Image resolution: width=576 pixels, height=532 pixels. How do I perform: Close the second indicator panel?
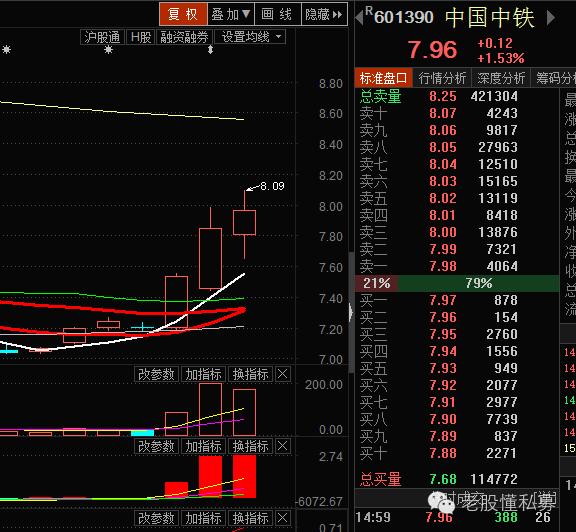(x=282, y=446)
